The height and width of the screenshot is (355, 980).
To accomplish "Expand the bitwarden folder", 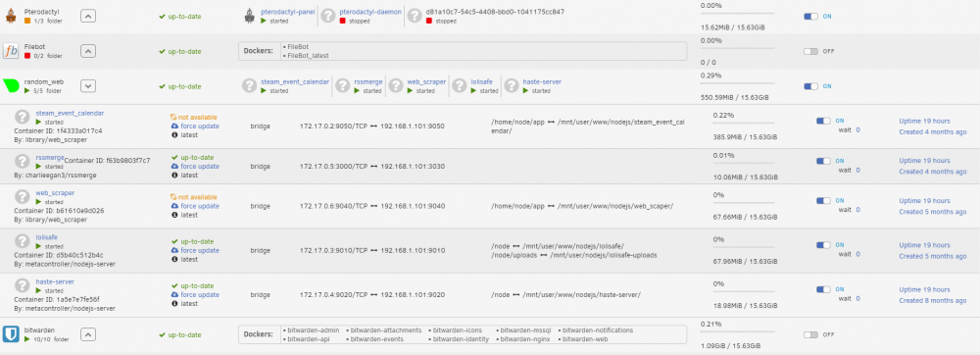I will pos(89,335).
